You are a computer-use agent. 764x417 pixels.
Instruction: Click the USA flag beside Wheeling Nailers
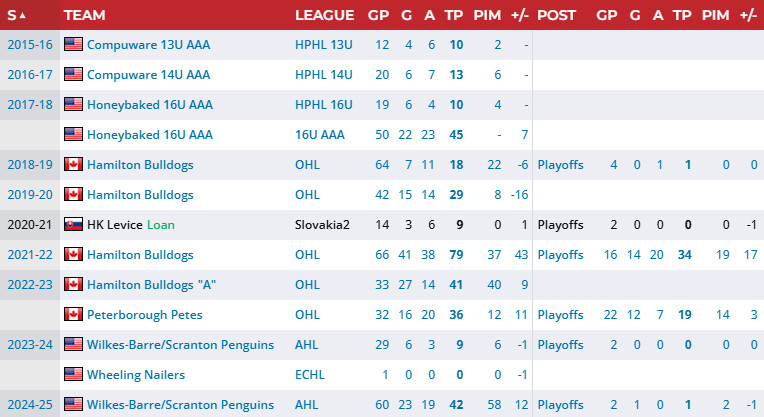[73, 375]
